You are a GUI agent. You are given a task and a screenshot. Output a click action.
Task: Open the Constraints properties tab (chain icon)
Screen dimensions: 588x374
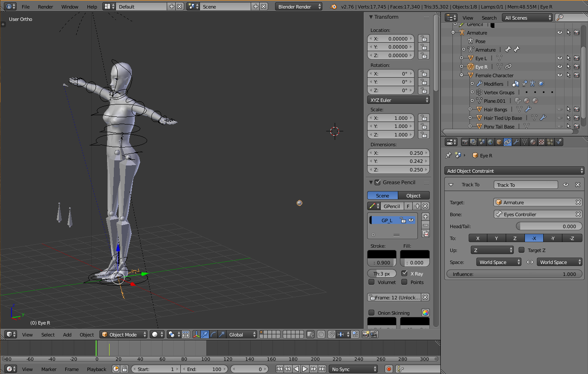click(x=507, y=142)
